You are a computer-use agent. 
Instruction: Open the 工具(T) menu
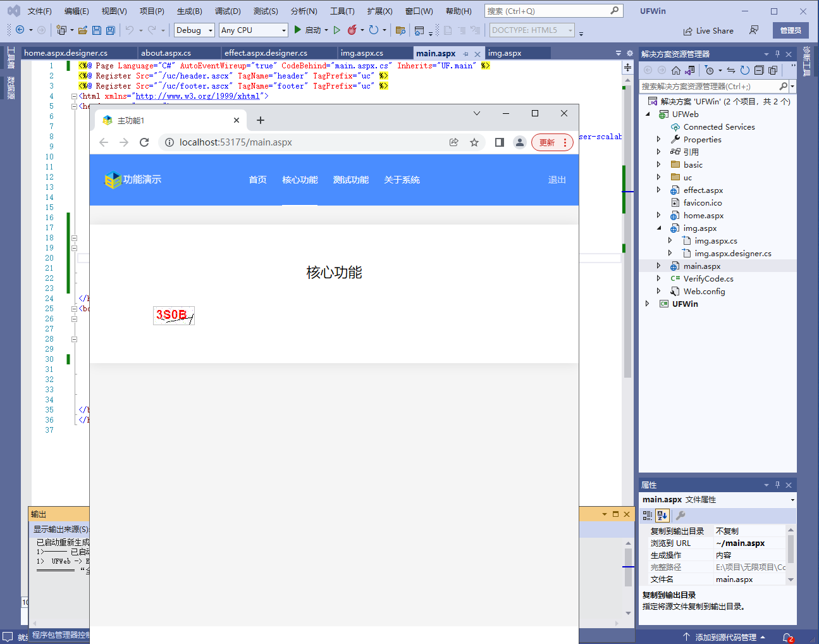click(x=342, y=11)
